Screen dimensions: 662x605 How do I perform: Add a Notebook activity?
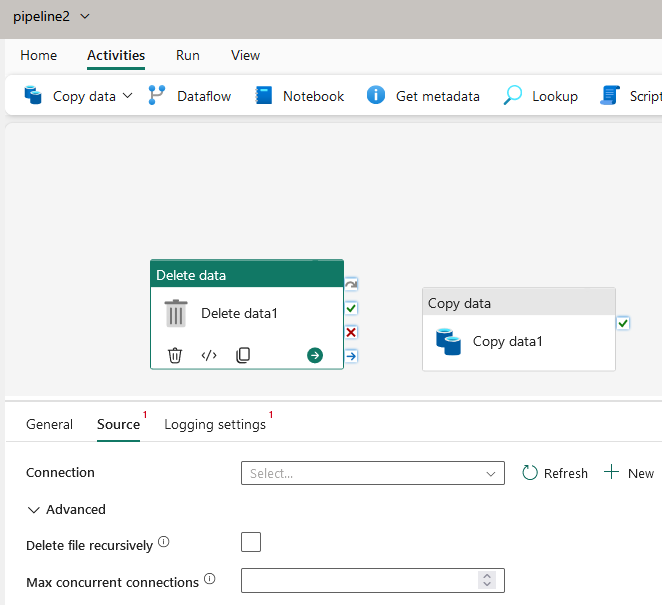click(x=300, y=96)
